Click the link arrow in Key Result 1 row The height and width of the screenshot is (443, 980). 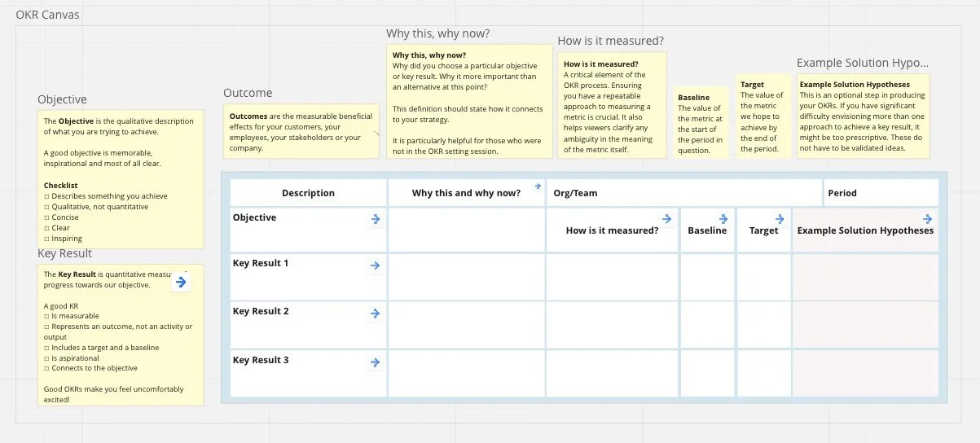click(376, 265)
